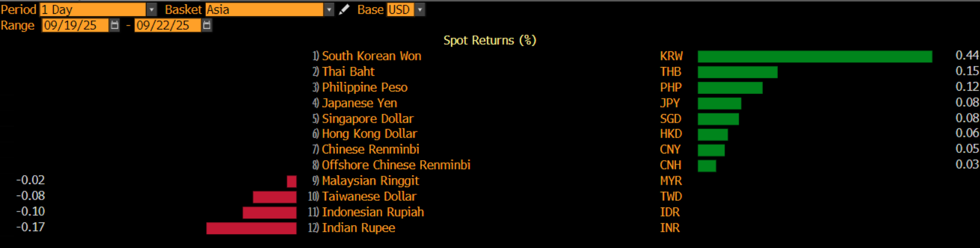Open the Thai Baht entry

click(348, 72)
